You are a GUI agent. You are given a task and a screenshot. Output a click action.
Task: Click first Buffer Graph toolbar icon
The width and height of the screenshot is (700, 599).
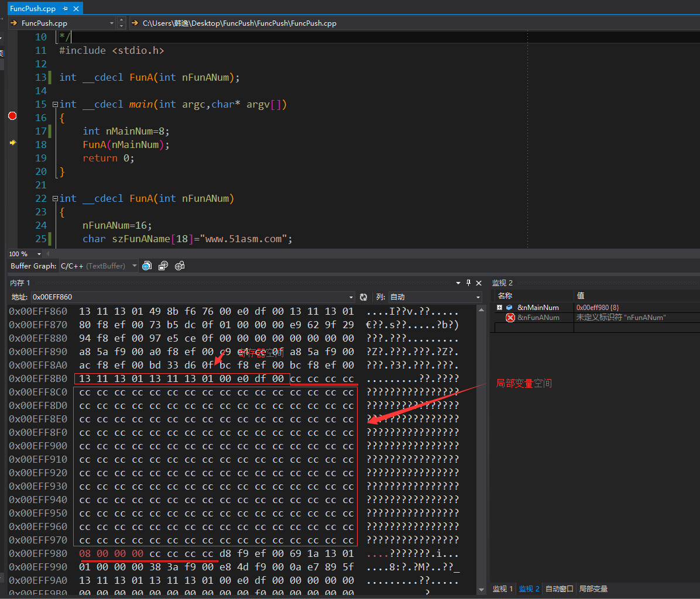147,266
